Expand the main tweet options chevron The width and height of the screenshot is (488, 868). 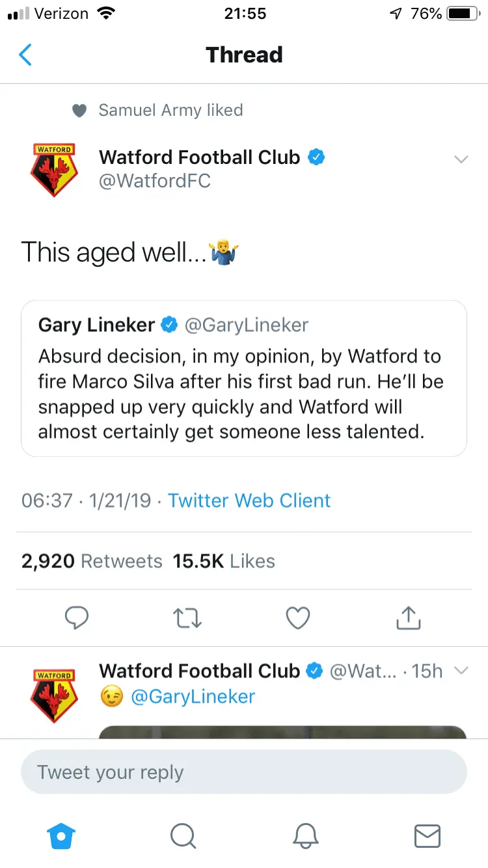coord(461,159)
